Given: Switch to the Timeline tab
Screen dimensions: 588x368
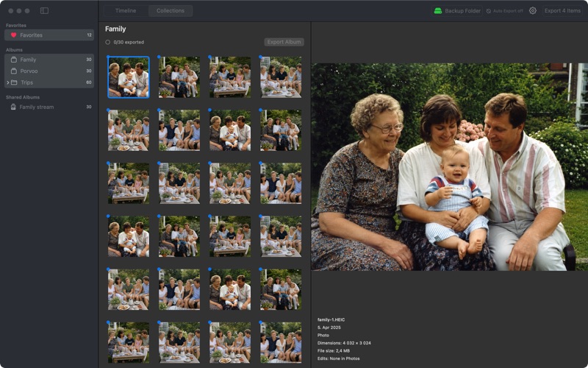Looking at the screenshot, I should point(126,10).
